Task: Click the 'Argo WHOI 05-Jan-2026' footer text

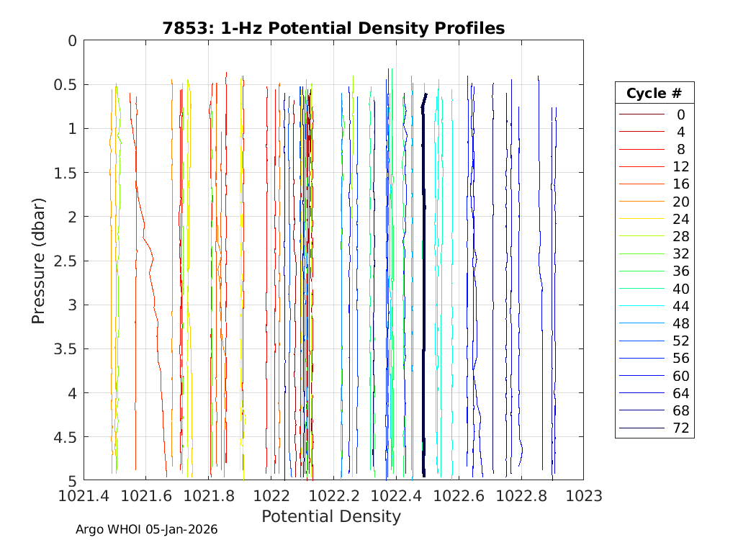Action: click(146, 529)
